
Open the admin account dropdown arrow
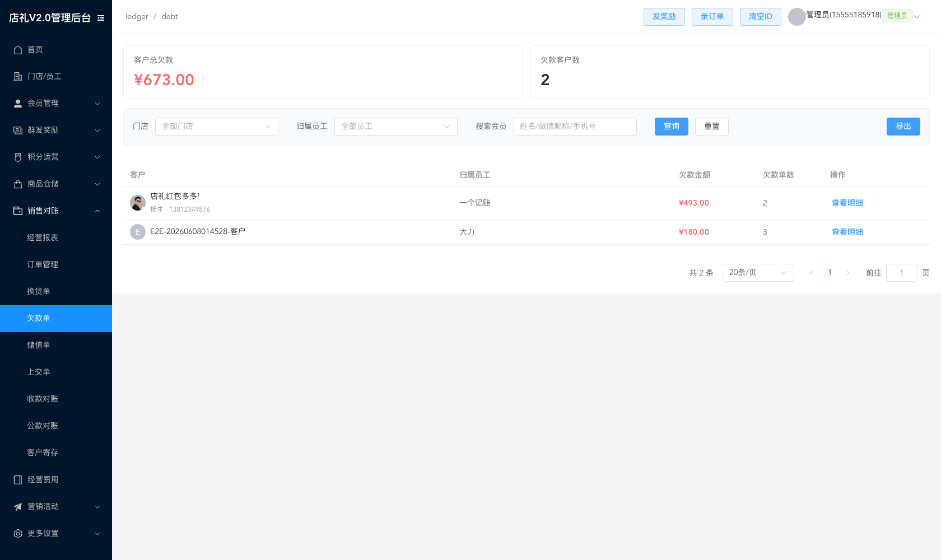(917, 17)
